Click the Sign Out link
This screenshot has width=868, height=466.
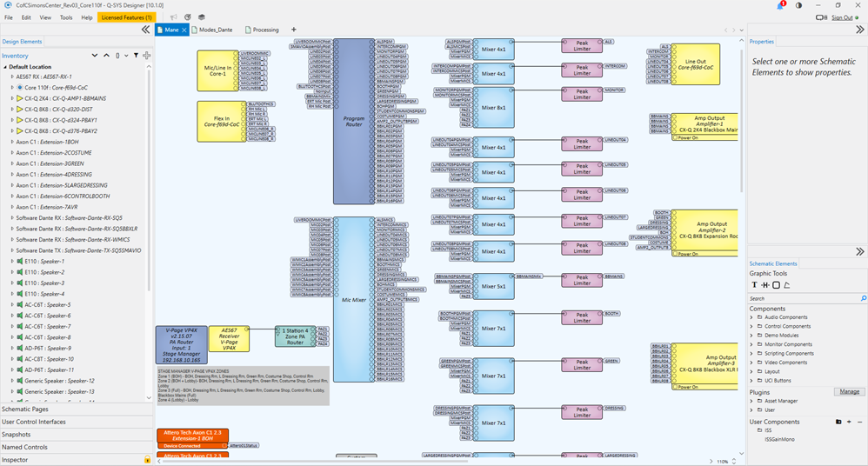coord(842,17)
